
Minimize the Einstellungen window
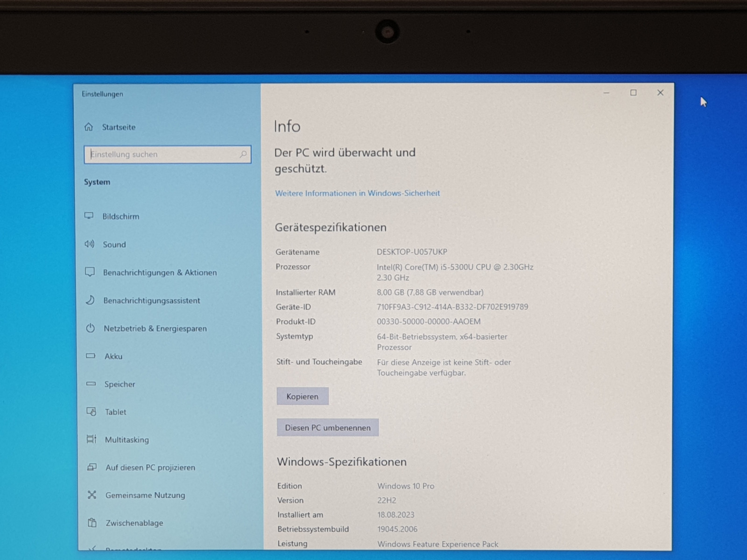tap(606, 93)
